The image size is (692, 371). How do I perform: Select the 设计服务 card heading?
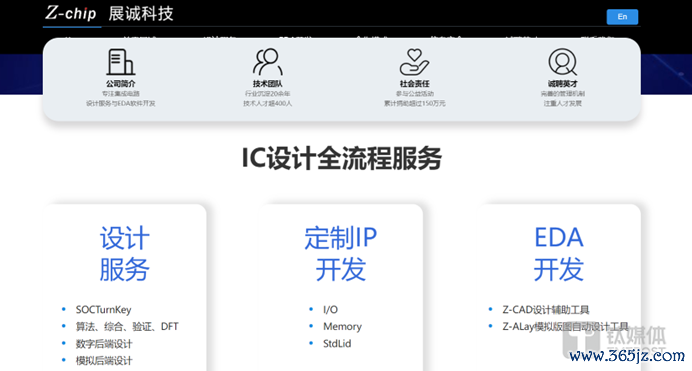[124, 254]
